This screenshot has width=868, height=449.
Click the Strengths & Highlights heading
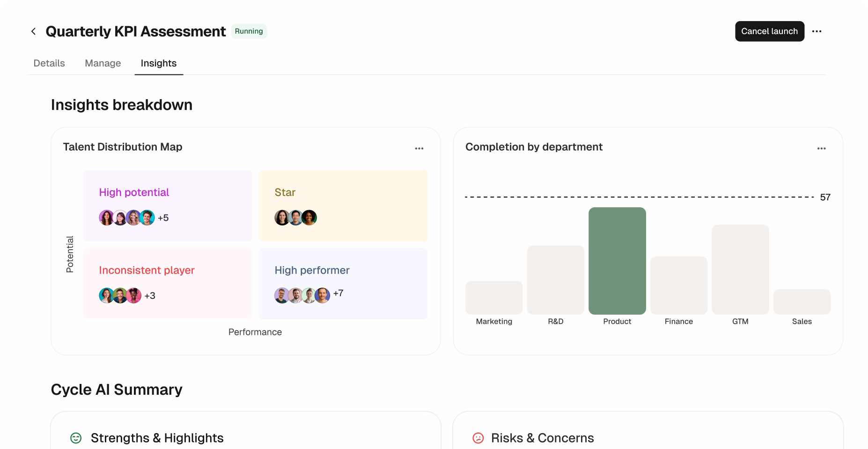157,438
